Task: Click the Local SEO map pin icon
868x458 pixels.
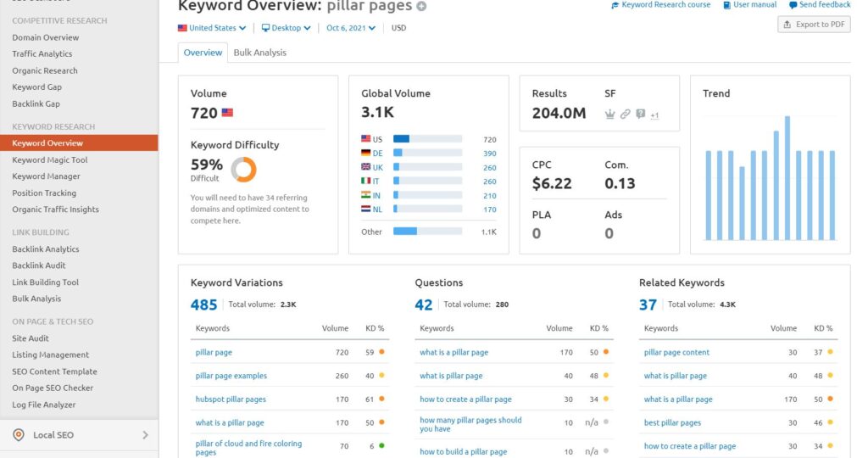Action: coord(19,435)
